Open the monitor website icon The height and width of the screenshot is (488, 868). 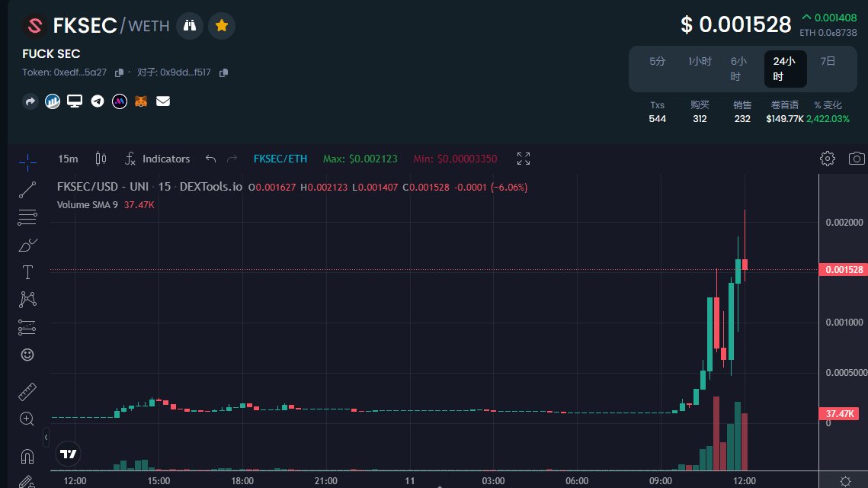coord(75,101)
